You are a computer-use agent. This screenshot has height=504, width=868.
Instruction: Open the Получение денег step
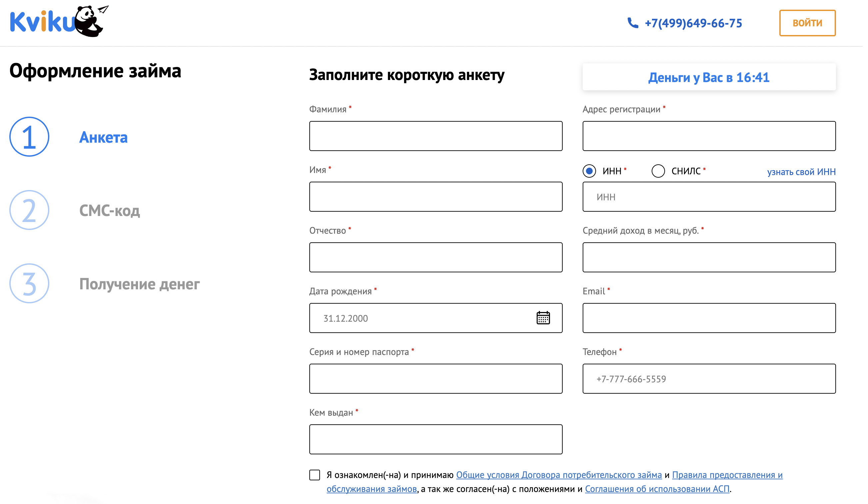139,284
